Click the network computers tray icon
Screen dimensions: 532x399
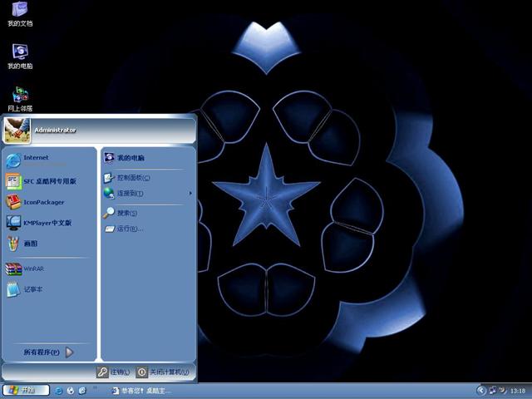pyautogui.click(x=492, y=390)
